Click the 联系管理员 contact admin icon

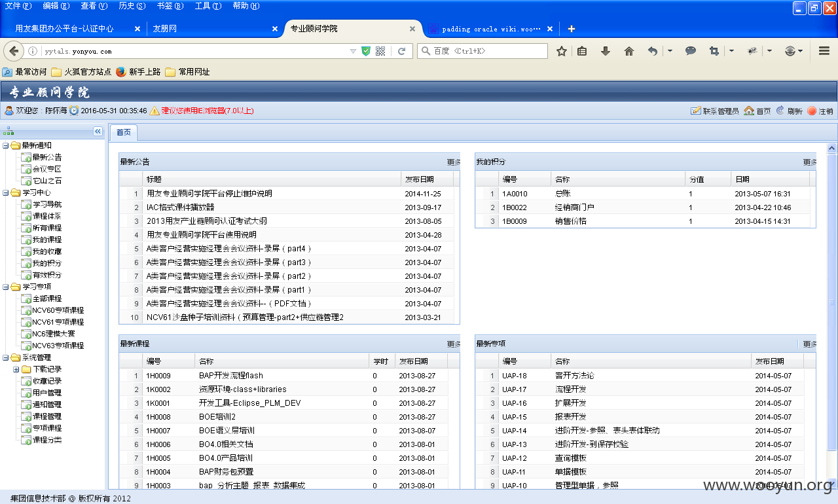point(696,111)
